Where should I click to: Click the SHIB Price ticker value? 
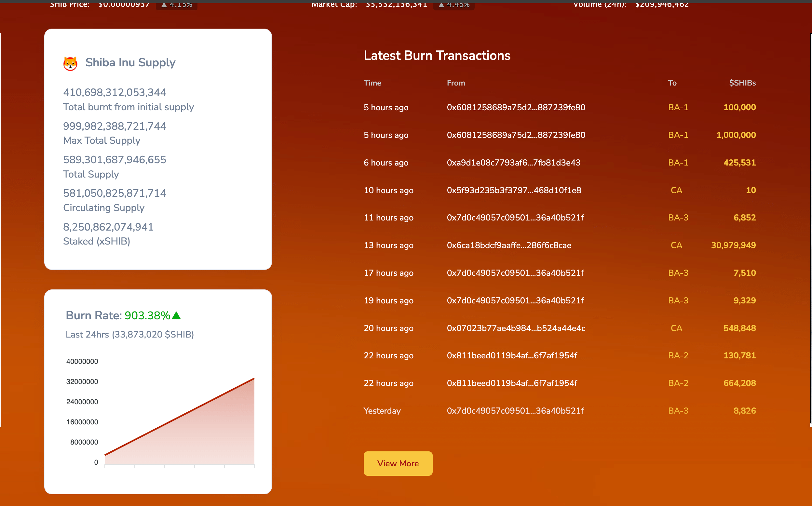coord(123,5)
